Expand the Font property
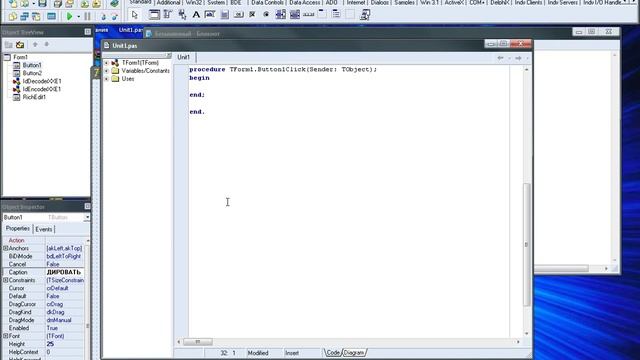Screen dimensions: 640x360 pos(6,336)
